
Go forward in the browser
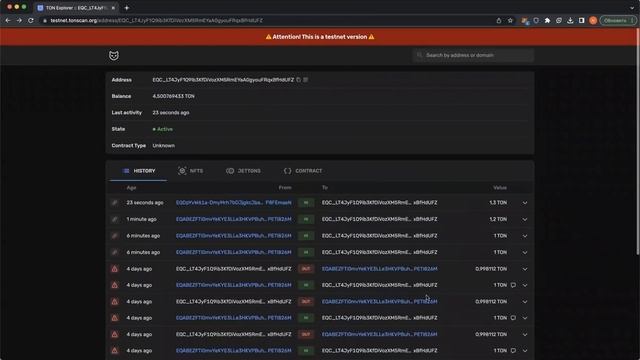[19, 20]
